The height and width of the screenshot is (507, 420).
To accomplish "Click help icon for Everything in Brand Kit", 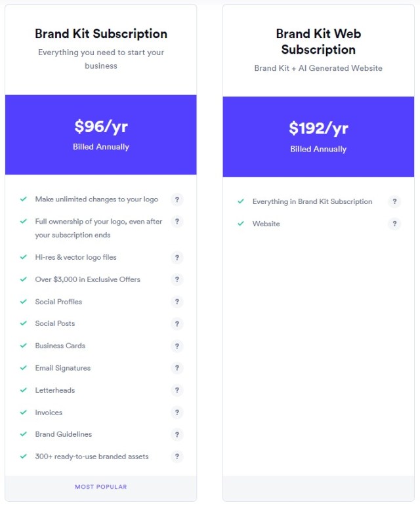I will pyautogui.click(x=394, y=202).
